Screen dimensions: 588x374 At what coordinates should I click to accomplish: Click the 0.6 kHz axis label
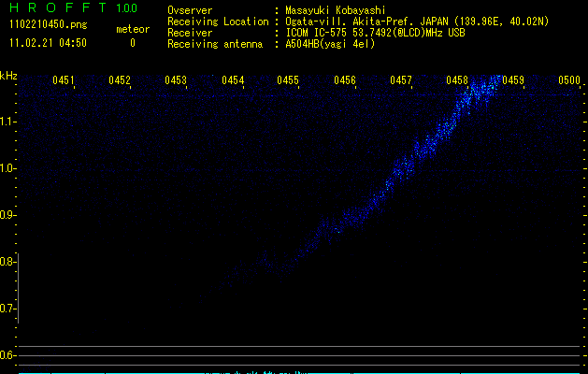coord(7,355)
